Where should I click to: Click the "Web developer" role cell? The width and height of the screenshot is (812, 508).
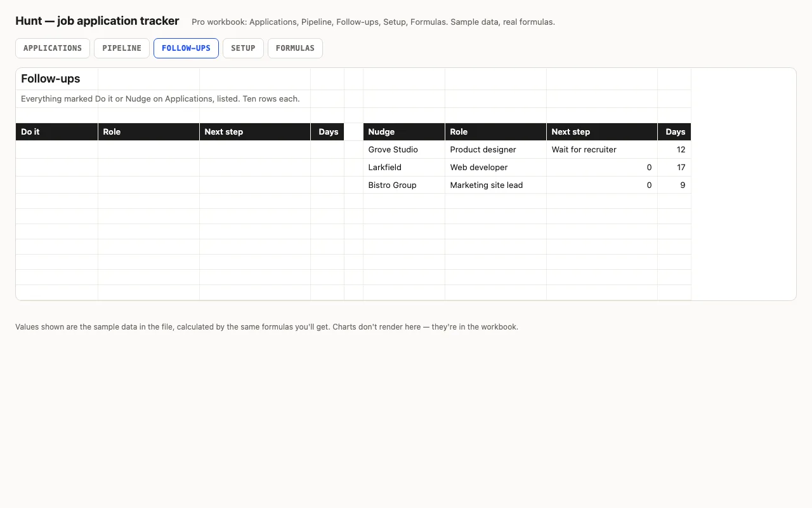tap(496, 168)
